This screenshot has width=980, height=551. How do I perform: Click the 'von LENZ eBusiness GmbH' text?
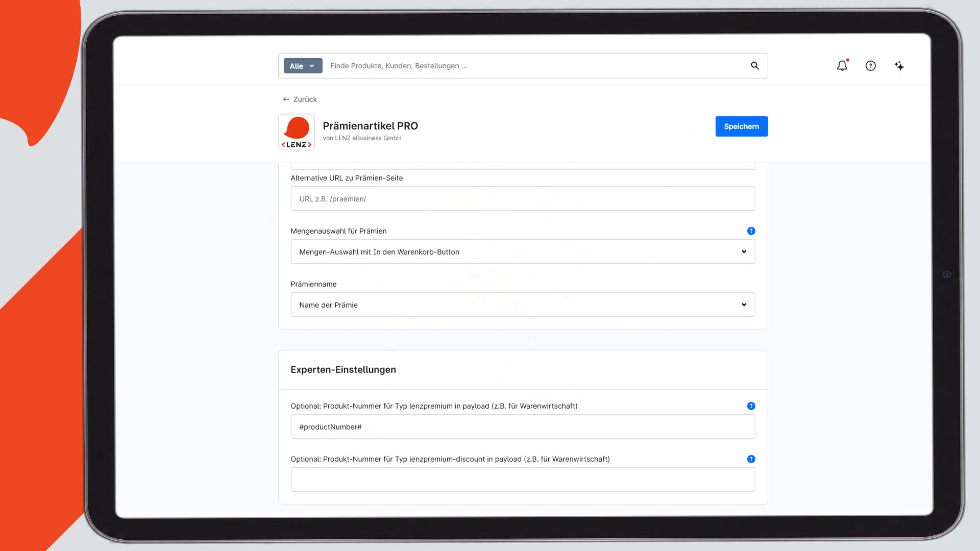[x=362, y=138]
